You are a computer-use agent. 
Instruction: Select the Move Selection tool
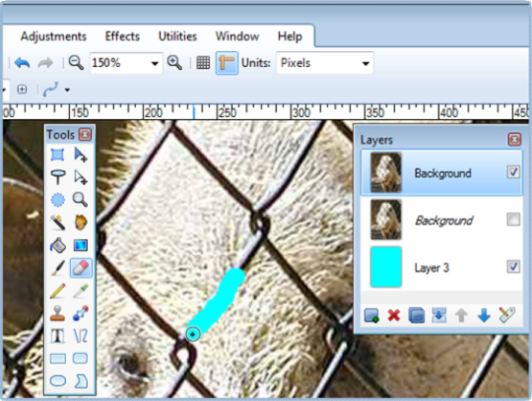pyautogui.click(x=81, y=176)
